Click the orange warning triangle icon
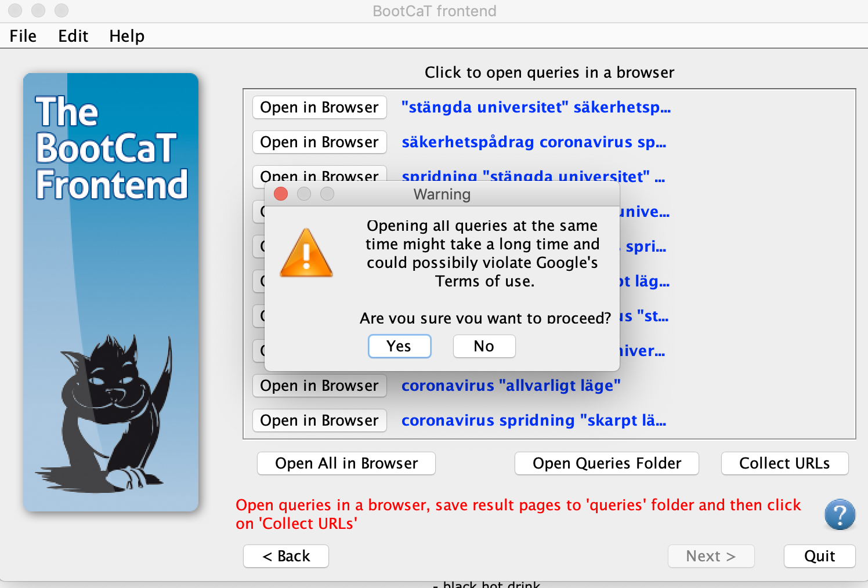Screen dimensions: 868x588 306,253
